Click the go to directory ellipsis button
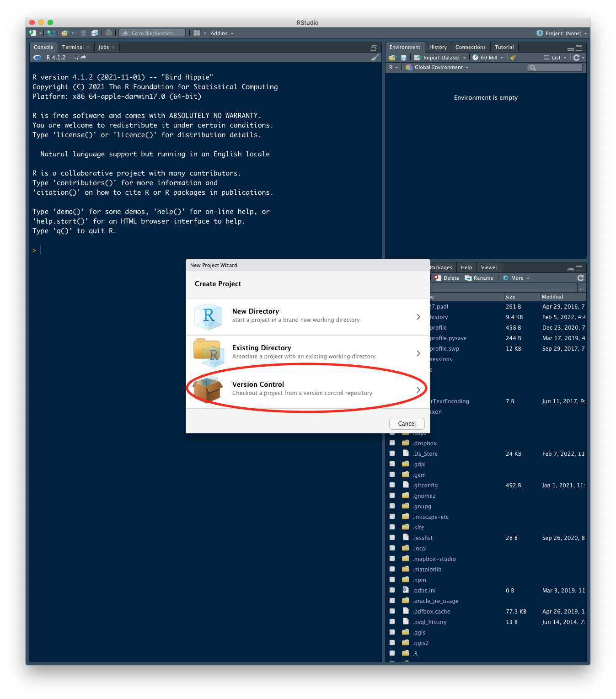Viewport: 616px width, 699px height. [x=582, y=288]
